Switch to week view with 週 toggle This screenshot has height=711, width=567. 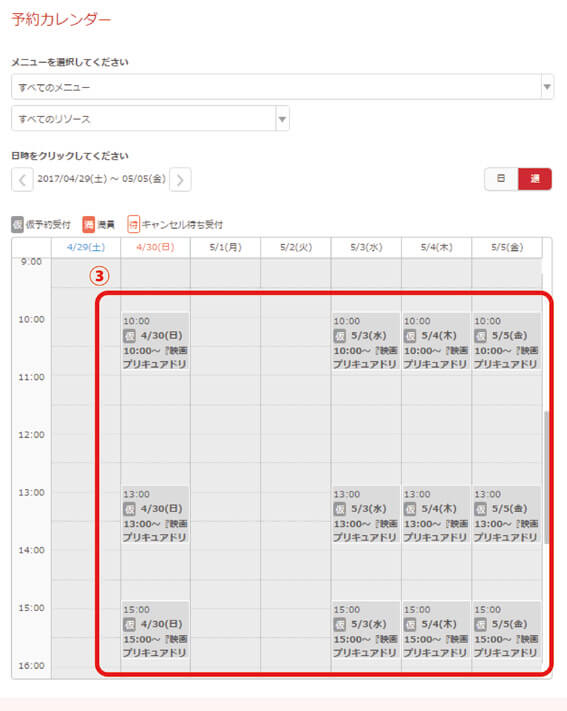[x=535, y=179]
